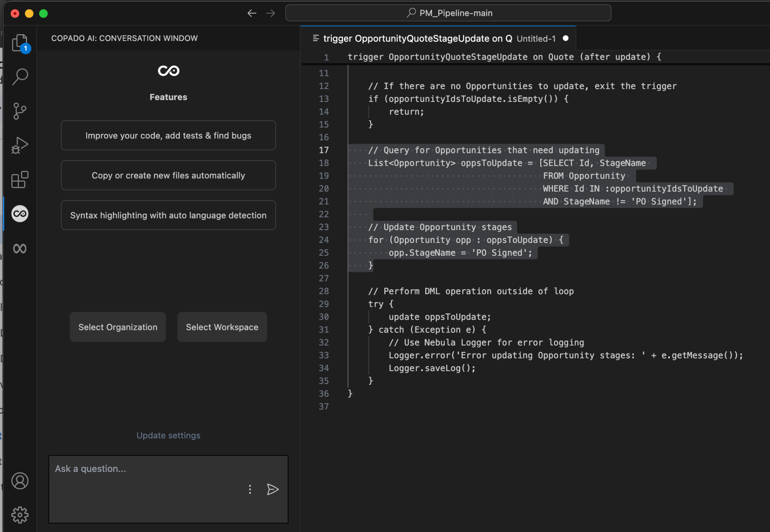
Task: Click the comment 'Perform DML operation outside of loop'
Action: 471,291
